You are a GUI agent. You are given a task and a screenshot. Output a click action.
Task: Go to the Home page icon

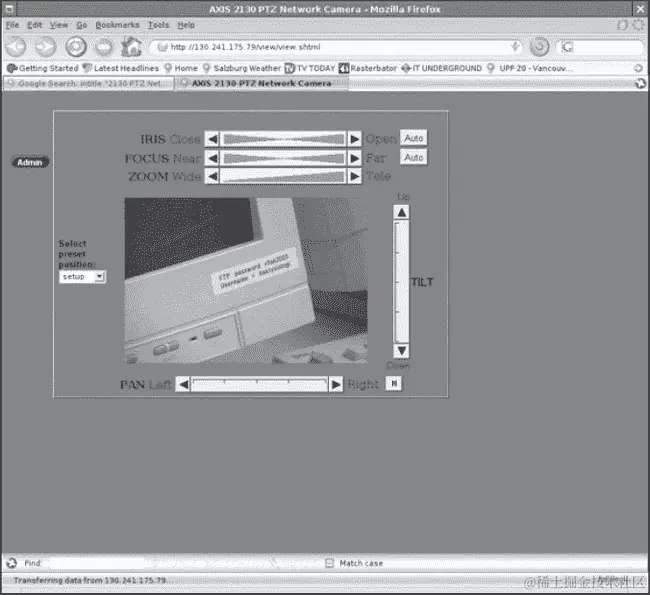(x=132, y=46)
